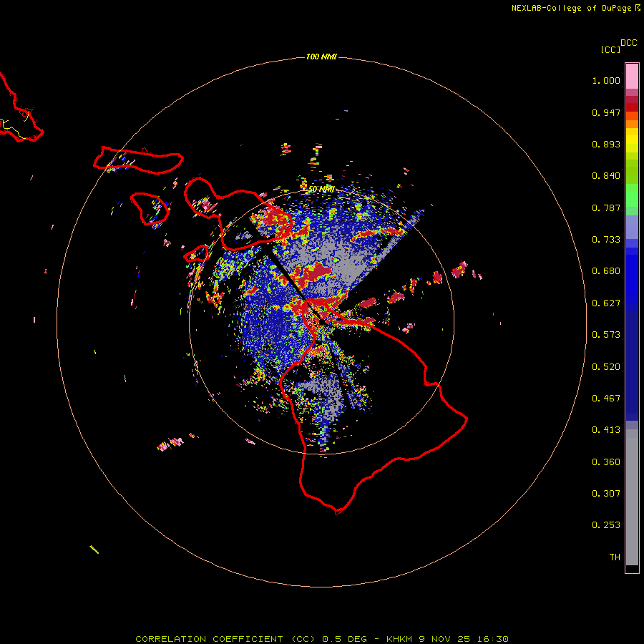Select the 0.840 legend value
The image size is (644, 644).
pyautogui.click(x=606, y=176)
